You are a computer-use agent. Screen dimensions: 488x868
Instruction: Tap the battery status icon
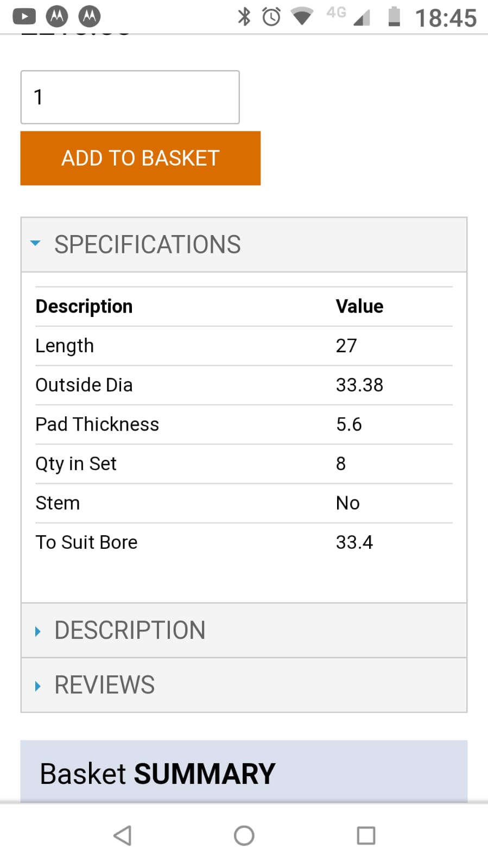[x=395, y=16]
